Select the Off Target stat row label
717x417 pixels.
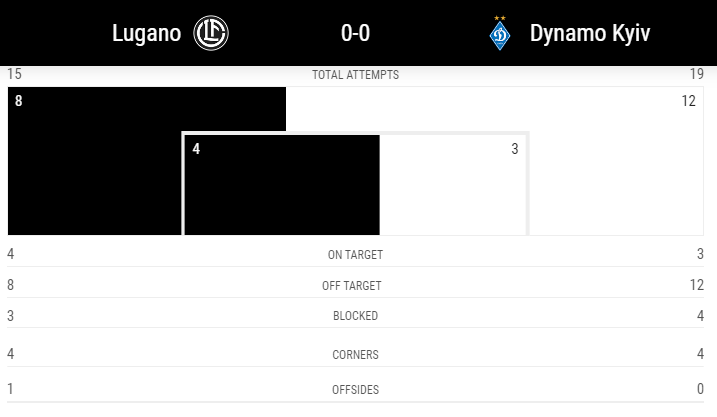(x=352, y=286)
